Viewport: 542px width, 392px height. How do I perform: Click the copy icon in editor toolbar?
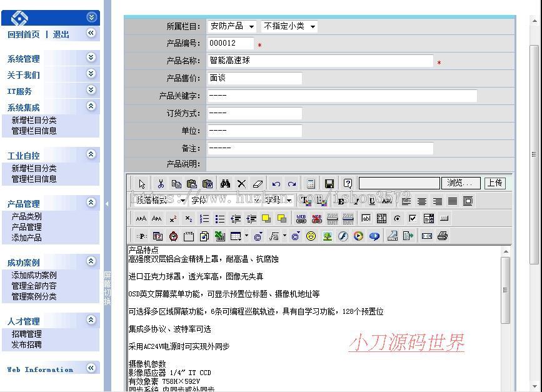coord(176,184)
